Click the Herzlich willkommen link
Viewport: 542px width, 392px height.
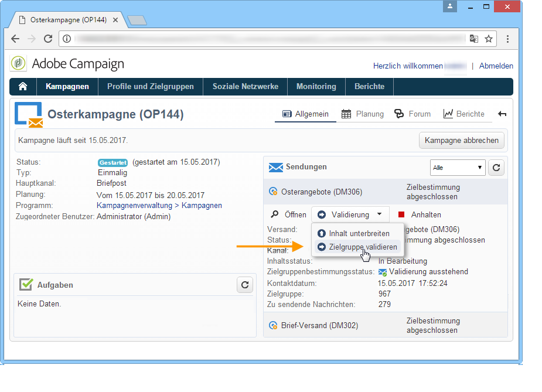(x=408, y=66)
